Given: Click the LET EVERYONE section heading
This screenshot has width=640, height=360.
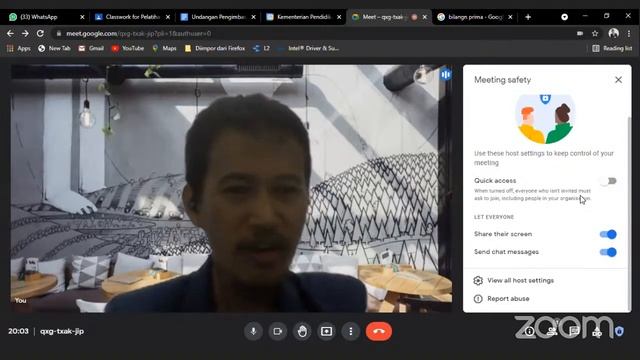Looking at the screenshot, I should click(x=494, y=217).
